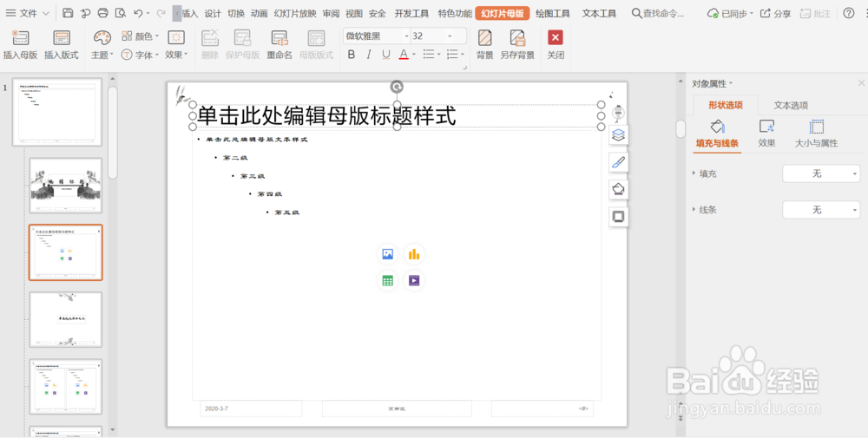
Task: Click the Save icon in quick access bar
Action: coord(68,13)
